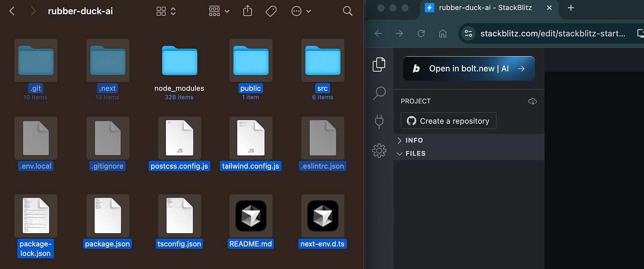Click the Finder Share button
The height and width of the screenshot is (269, 644).
249,11
